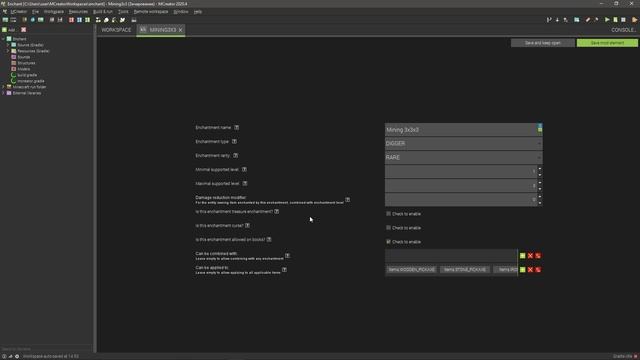640x360 pixels.
Task: Click the green Run client toolbar icon
Action: 607,20
